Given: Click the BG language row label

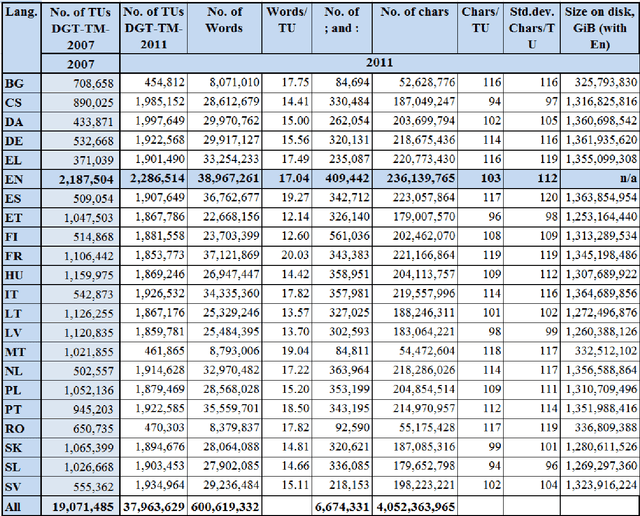Looking at the screenshot, I should [x=16, y=82].
